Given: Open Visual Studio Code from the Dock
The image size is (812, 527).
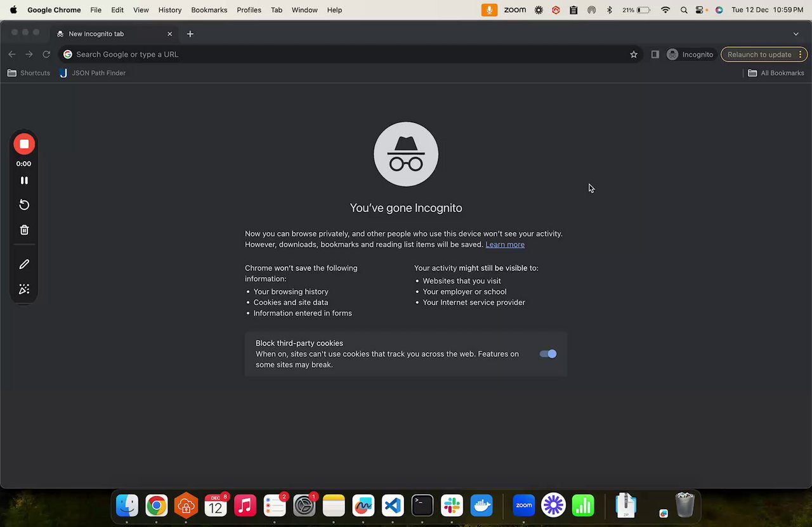Looking at the screenshot, I should 393,505.
